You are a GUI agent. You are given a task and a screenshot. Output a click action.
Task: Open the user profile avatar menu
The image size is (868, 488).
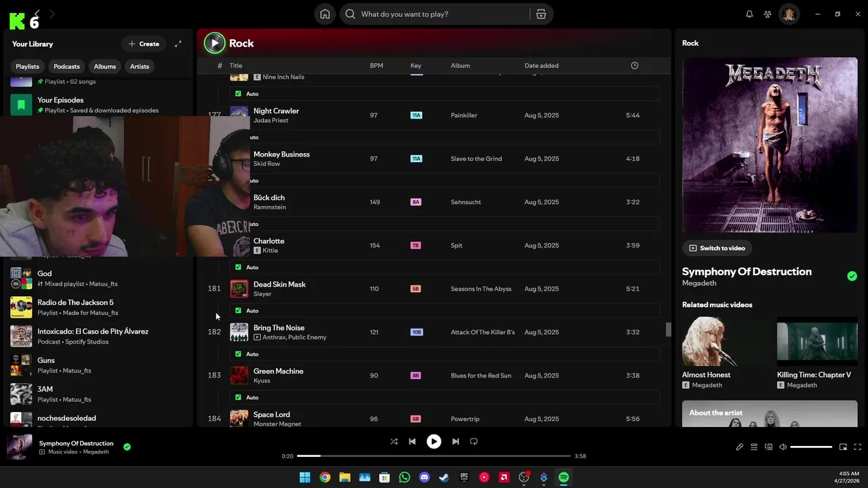(789, 14)
